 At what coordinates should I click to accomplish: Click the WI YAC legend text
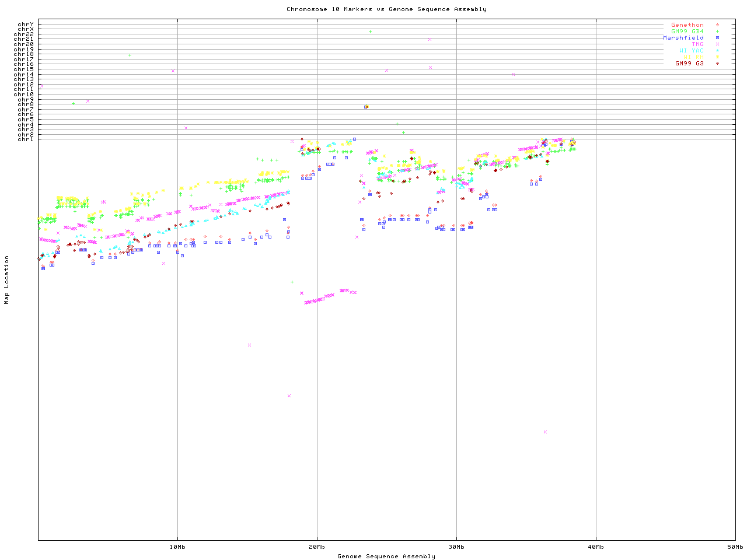691,51
